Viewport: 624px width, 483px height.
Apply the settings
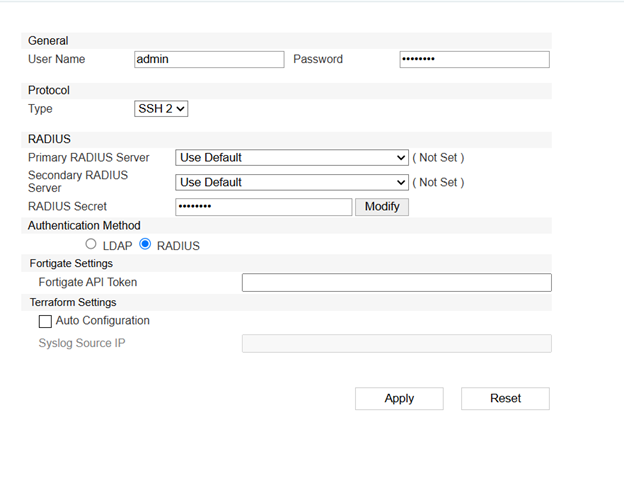coord(399,398)
